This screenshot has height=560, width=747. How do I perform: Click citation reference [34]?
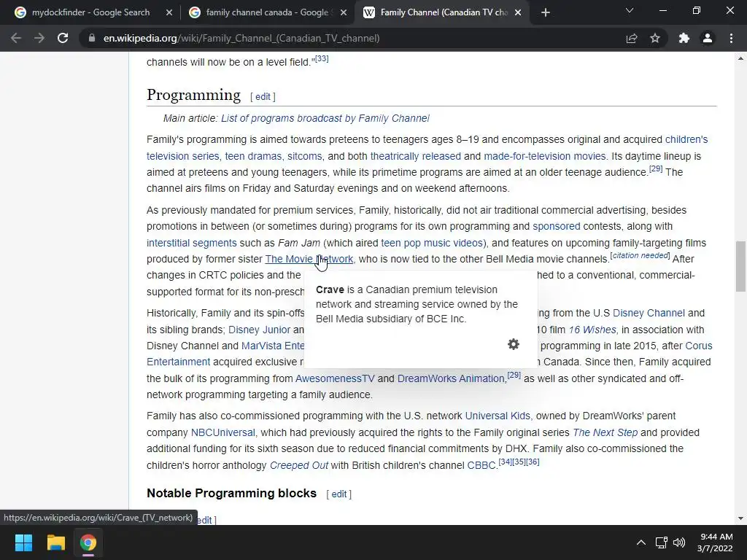point(505,462)
